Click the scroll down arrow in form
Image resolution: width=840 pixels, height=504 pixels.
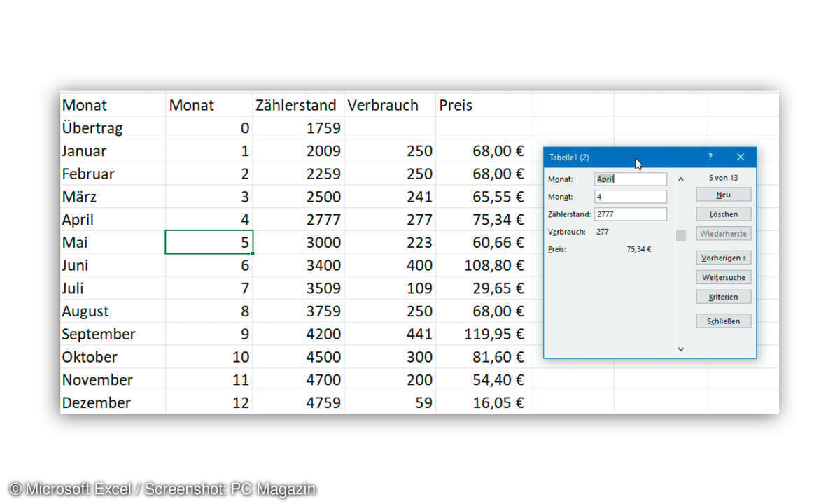(x=681, y=348)
